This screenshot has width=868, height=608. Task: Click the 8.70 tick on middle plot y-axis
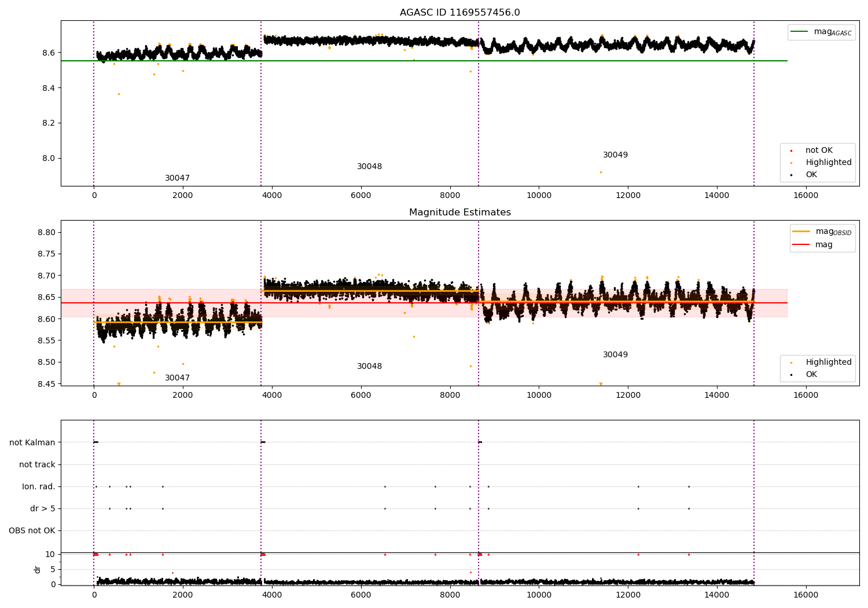(46, 276)
